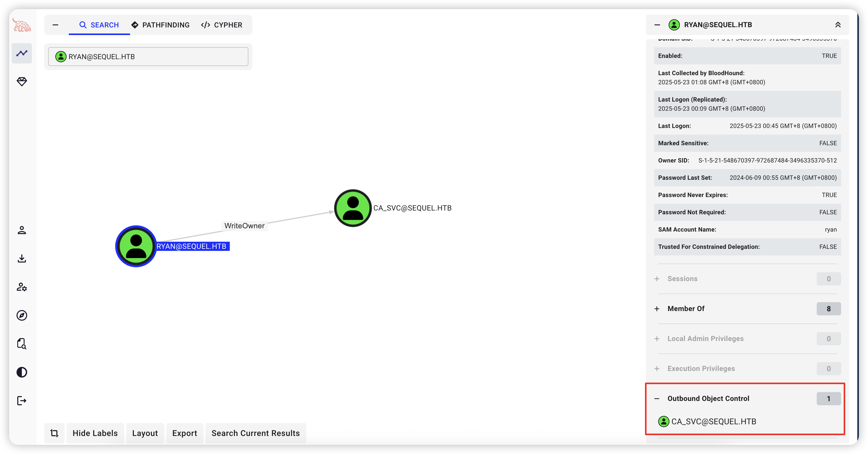This screenshot has height=454, width=868.
Task: Open the administration user-gear icon
Action: click(22, 287)
